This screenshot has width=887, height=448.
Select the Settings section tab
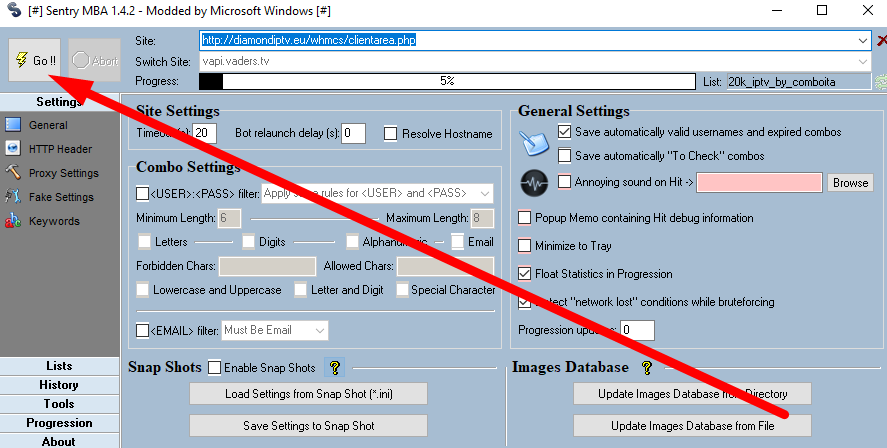[x=59, y=102]
